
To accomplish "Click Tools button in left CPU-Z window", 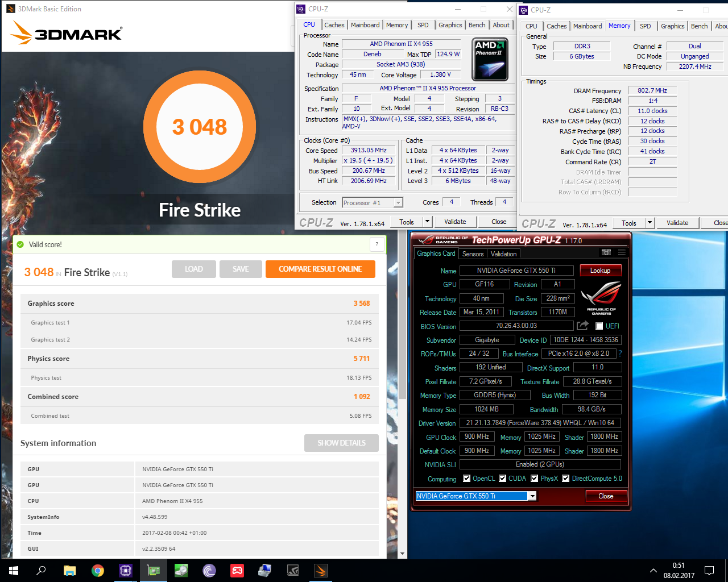I will [407, 222].
